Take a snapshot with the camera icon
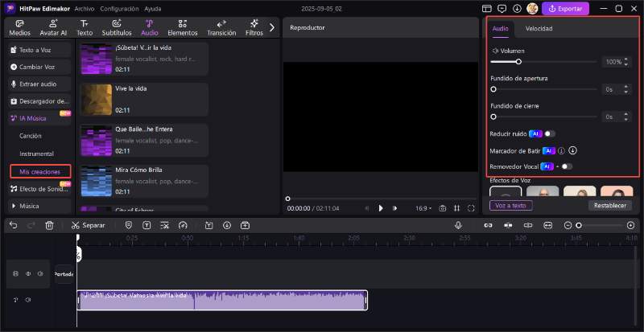This screenshot has height=332, width=644. coord(442,208)
